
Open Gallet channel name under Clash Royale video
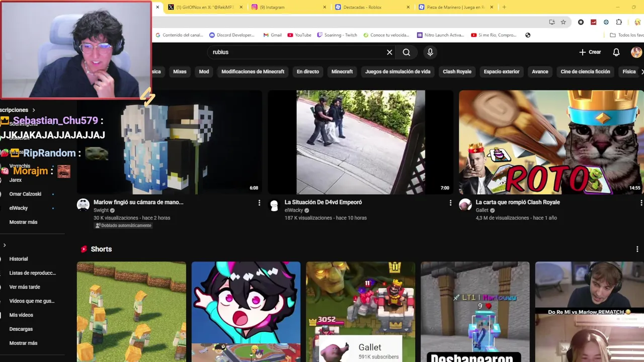[482, 210]
